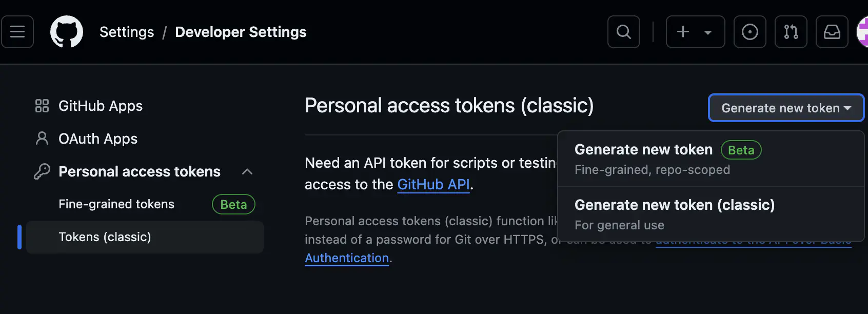Open the Generate new token dropdown
The height and width of the screenshot is (314, 868).
click(x=785, y=108)
